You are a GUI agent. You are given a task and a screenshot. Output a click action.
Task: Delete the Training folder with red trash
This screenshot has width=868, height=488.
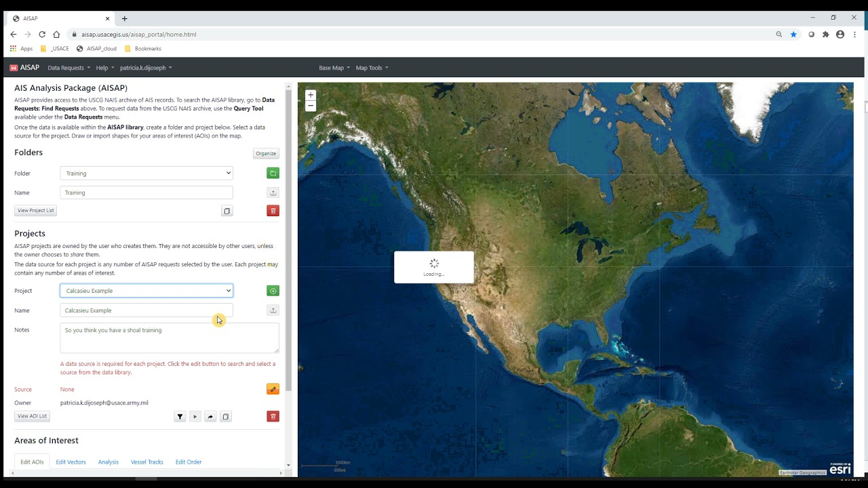pyautogui.click(x=273, y=211)
